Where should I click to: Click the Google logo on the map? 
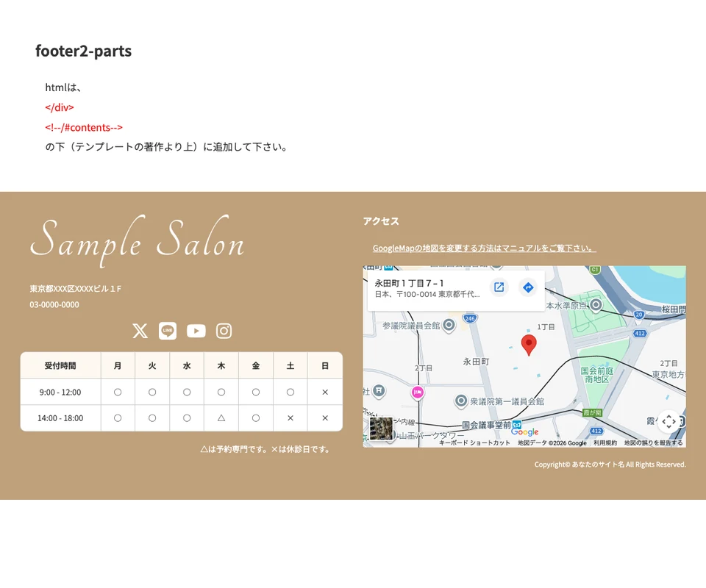(x=525, y=432)
